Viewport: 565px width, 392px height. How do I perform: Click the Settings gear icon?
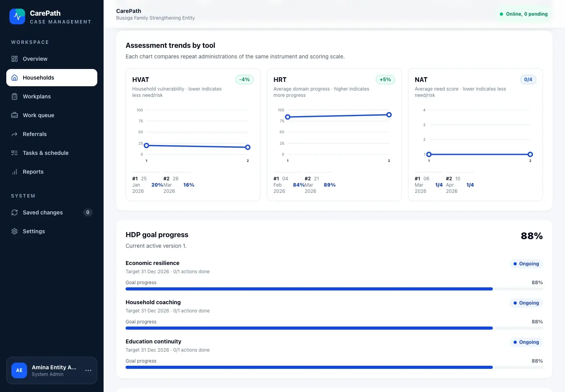[x=15, y=231]
